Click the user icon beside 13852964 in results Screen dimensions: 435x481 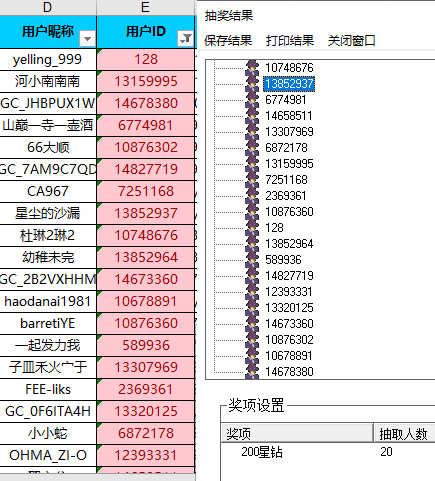[252, 244]
